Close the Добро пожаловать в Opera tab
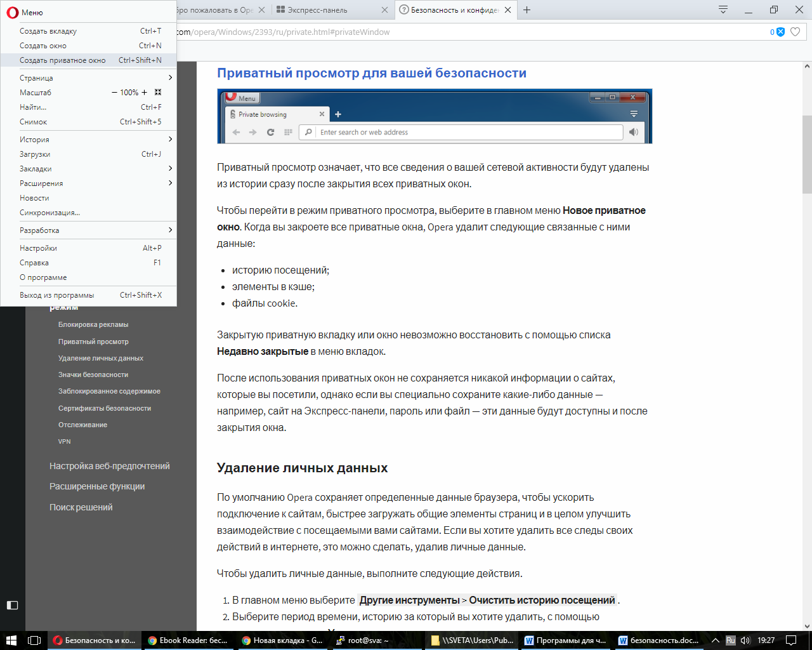The height and width of the screenshot is (650, 812). [261, 10]
